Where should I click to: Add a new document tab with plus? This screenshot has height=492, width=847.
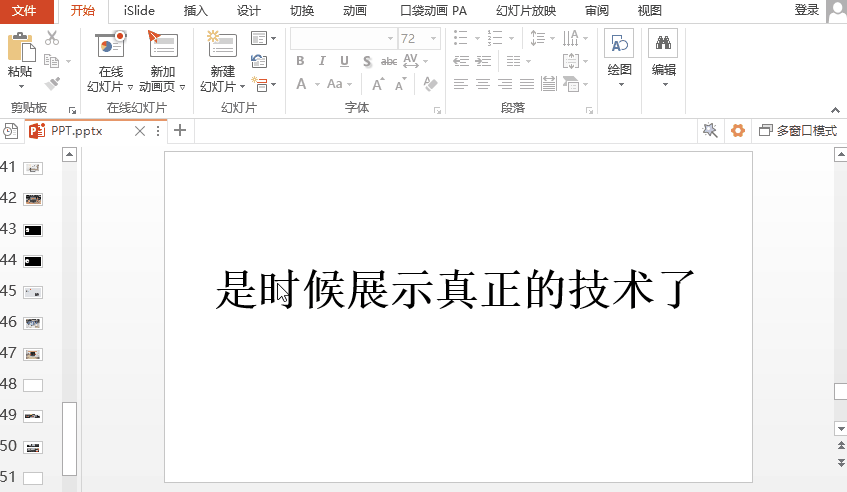(180, 130)
